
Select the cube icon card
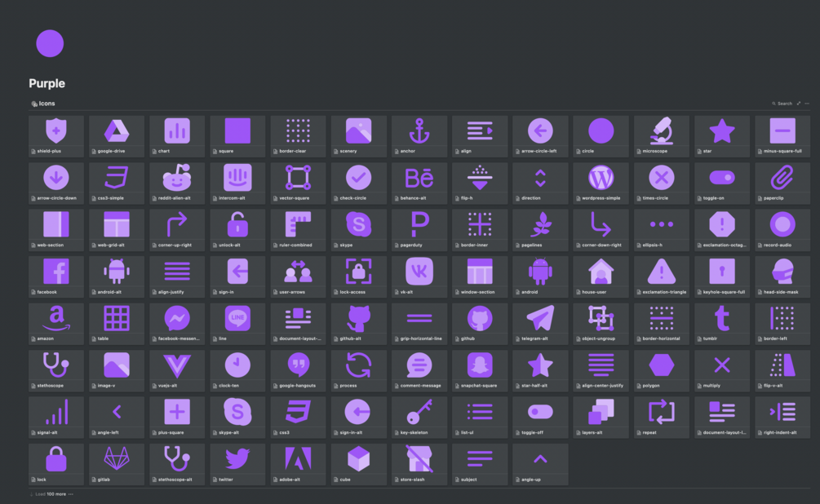pos(359,464)
